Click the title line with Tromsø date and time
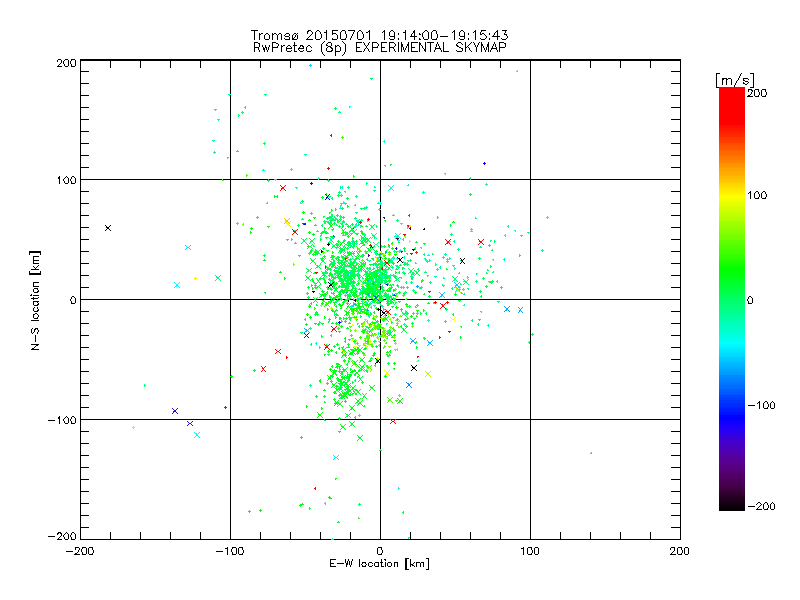The image size is (800, 600). (x=380, y=35)
